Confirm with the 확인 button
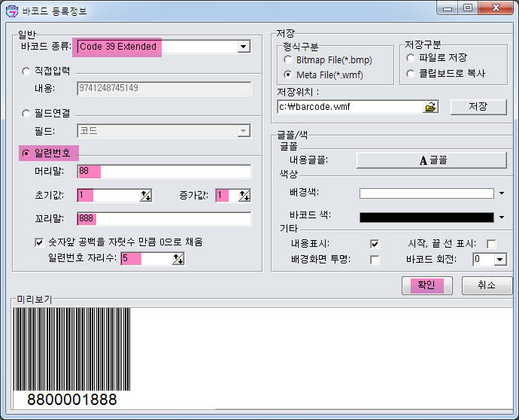 coord(427,285)
